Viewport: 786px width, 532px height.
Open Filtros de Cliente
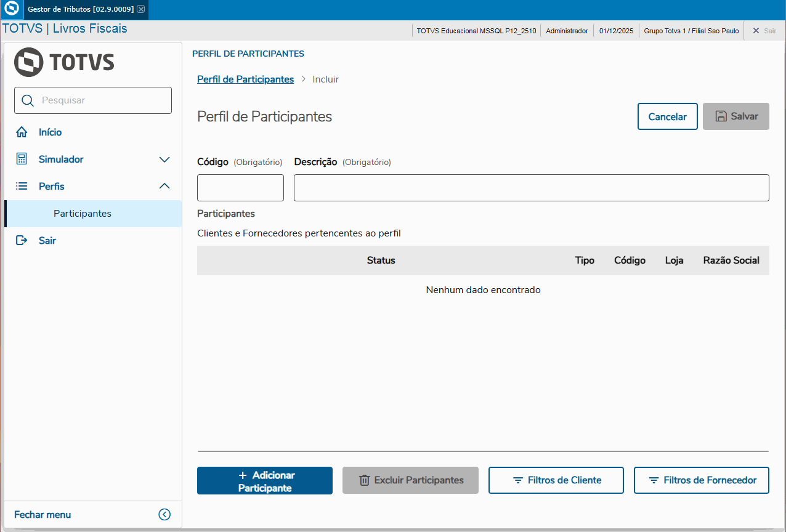(556, 480)
